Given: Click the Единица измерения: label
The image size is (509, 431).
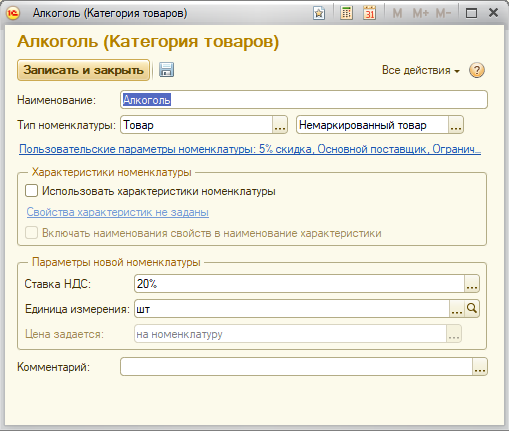Looking at the screenshot, I should 77,309.
